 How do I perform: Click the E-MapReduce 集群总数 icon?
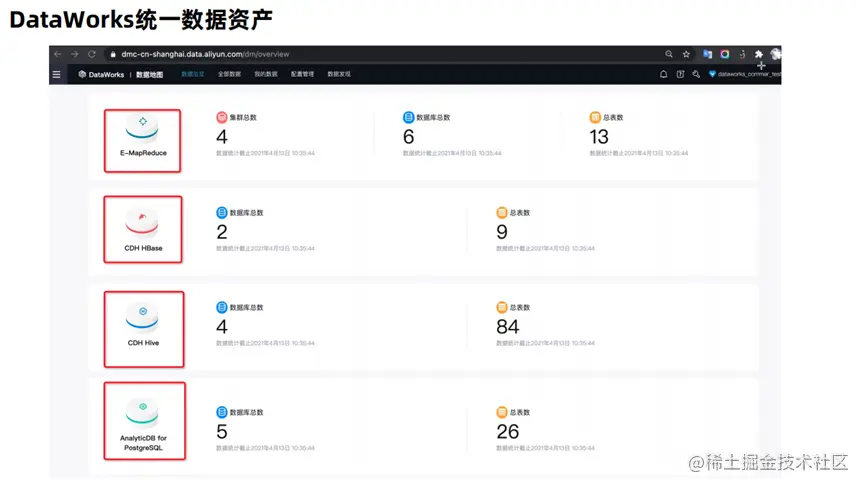pyautogui.click(x=221, y=117)
